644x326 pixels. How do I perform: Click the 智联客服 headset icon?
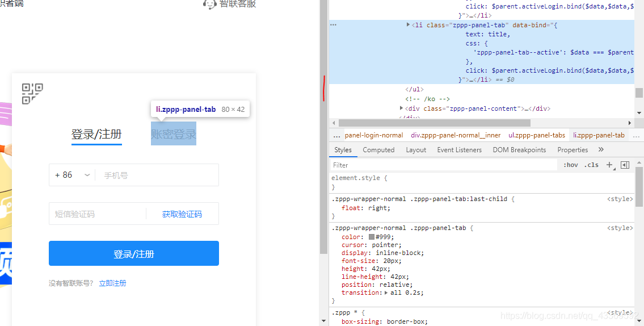tap(210, 4)
